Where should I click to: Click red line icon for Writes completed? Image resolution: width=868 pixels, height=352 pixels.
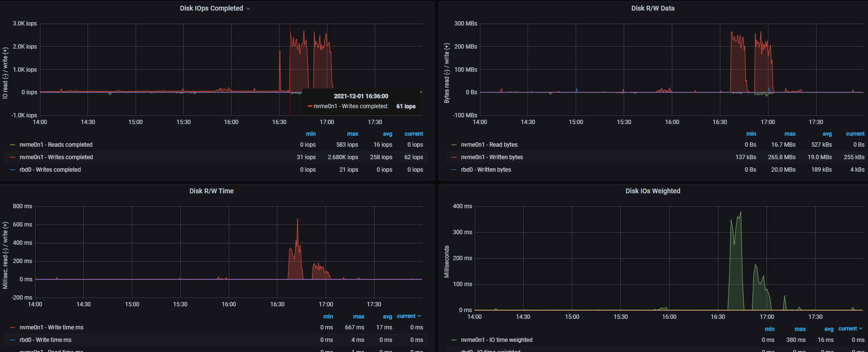(13, 157)
